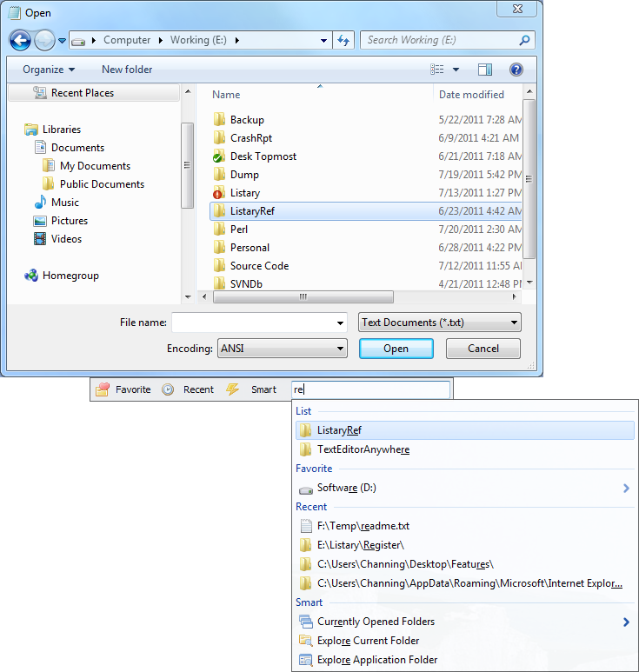Viewport: 639px width, 672px height.
Task: Choose E:\Listary\Register\ recent entry
Action: coord(464,545)
